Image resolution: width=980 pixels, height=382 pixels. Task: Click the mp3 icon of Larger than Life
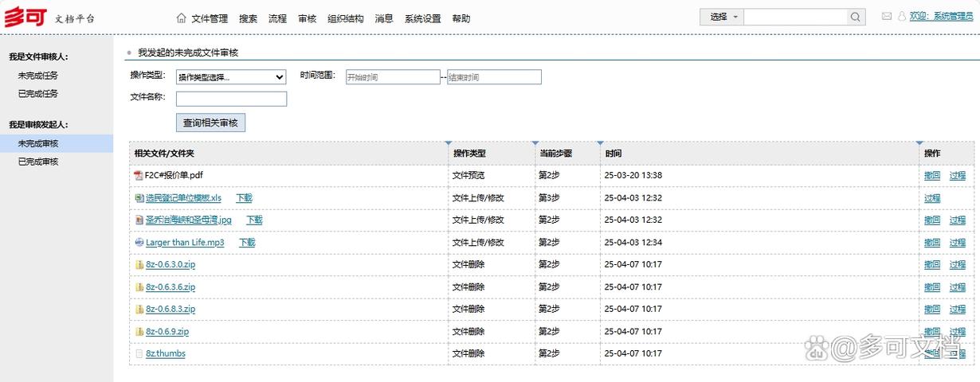(139, 242)
